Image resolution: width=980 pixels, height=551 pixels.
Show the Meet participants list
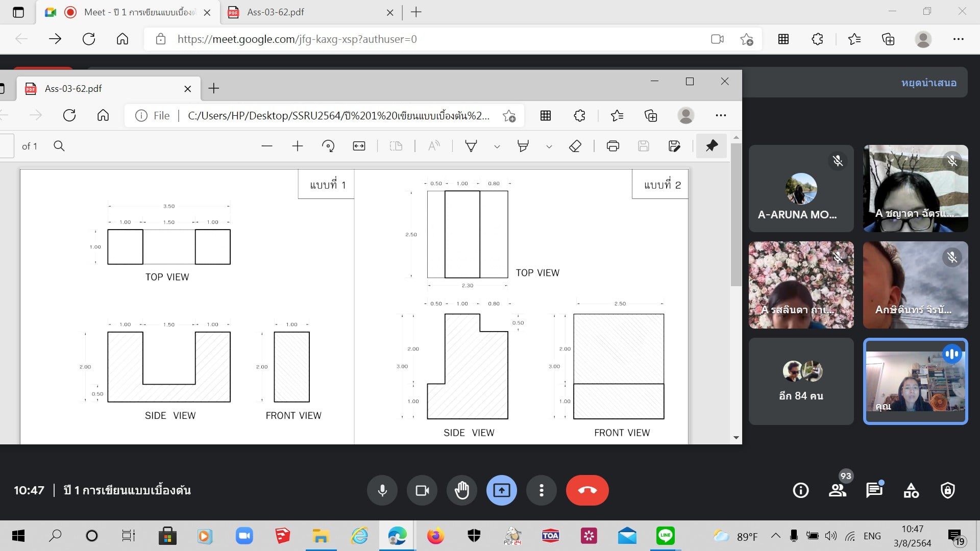(837, 490)
